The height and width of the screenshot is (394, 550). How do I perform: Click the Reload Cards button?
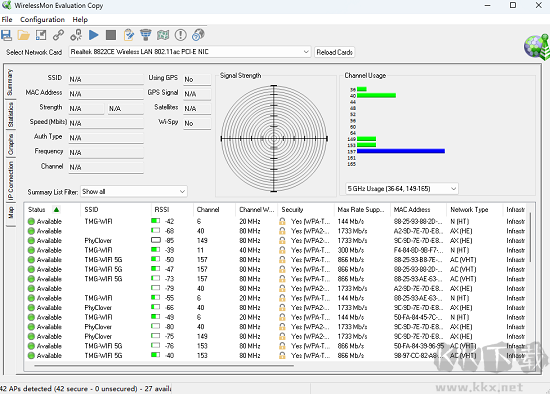tap(334, 52)
